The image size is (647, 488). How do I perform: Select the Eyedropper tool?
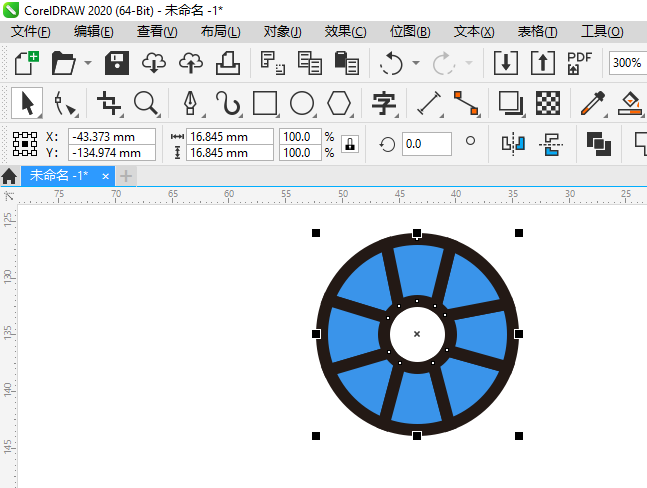click(593, 103)
